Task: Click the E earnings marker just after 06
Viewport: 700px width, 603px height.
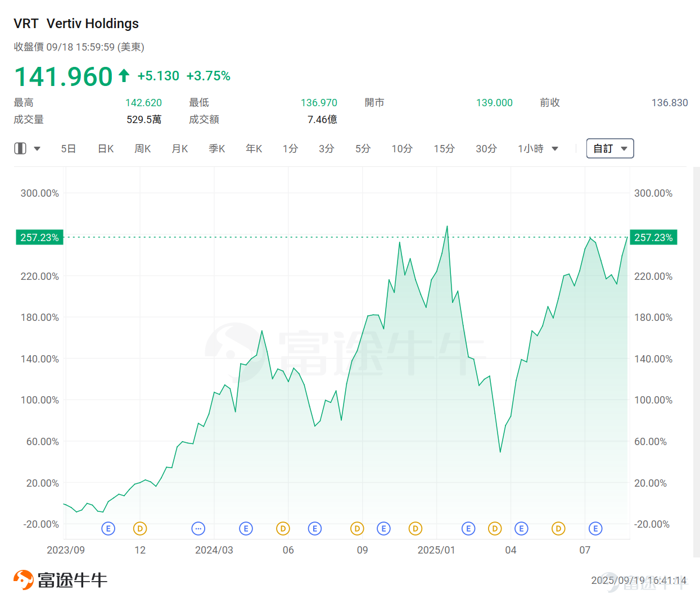Action: (x=315, y=529)
